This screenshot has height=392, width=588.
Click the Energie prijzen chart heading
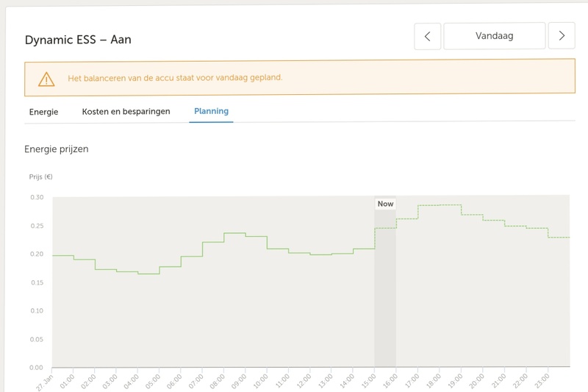point(57,149)
